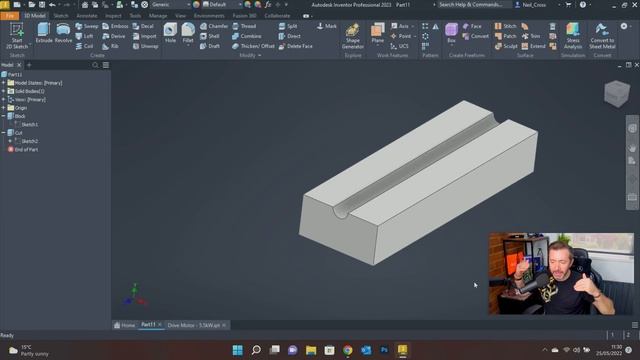Open the model browser options menu
The image size is (640, 360).
[106, 65]
